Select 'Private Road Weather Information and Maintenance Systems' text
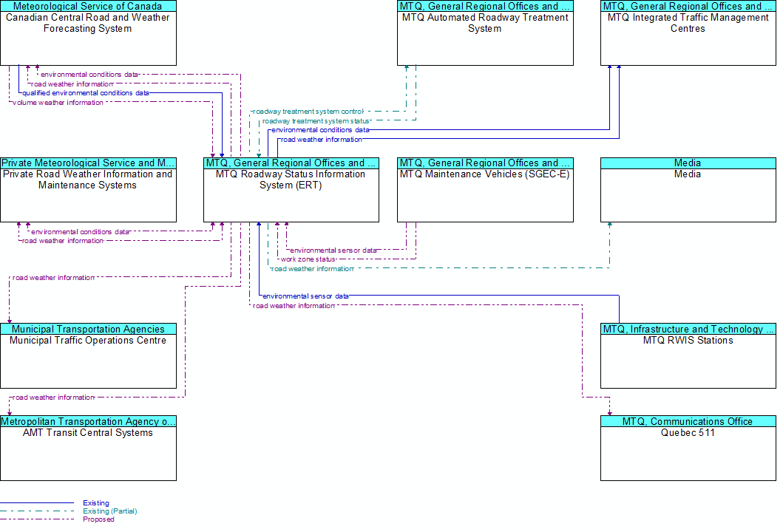 [x=88, y=180]
